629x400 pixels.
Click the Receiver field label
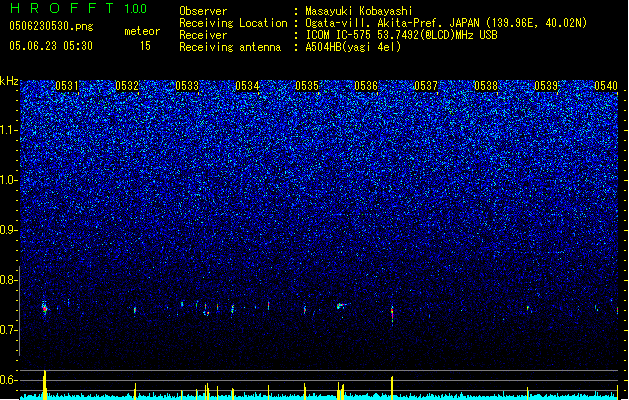click(x=203, y=35)
